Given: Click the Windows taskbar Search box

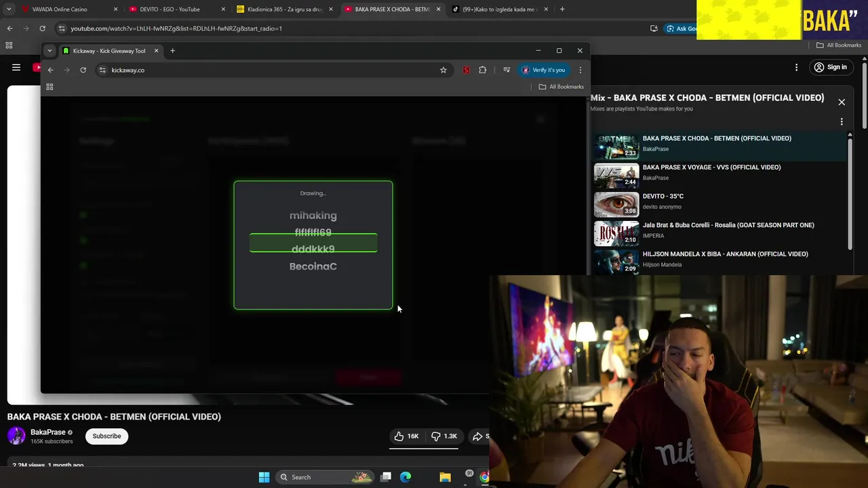Looking at the screenshot, I should (326, 477).
